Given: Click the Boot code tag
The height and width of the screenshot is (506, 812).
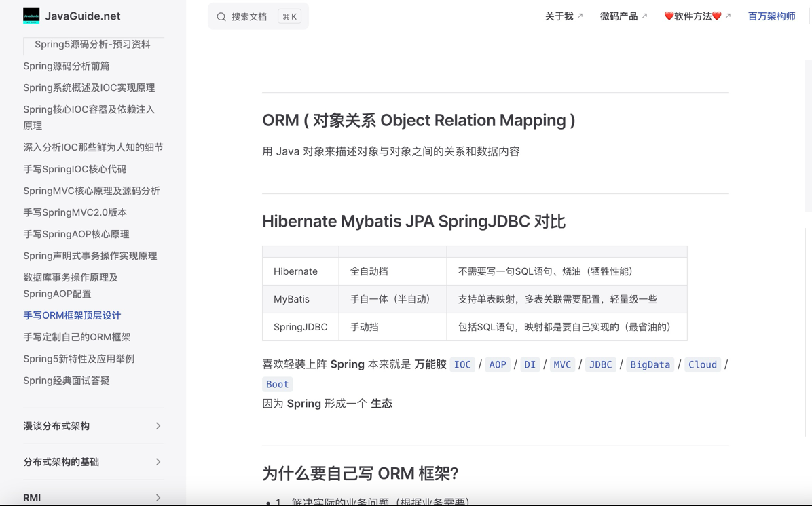Looking at the screenshot, I should pyautogui.click(x=277, y=384).
